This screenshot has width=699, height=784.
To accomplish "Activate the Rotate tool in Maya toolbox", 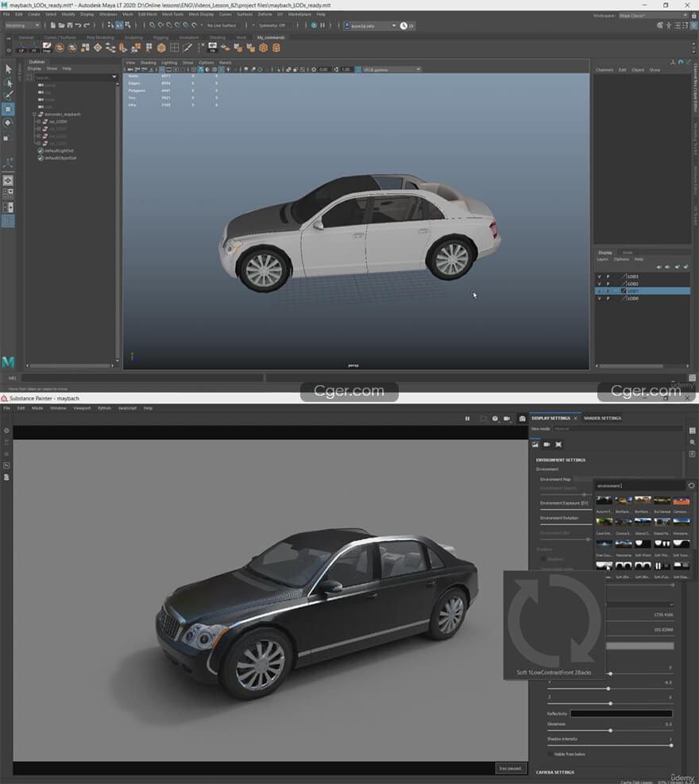I will click(8, 122).
